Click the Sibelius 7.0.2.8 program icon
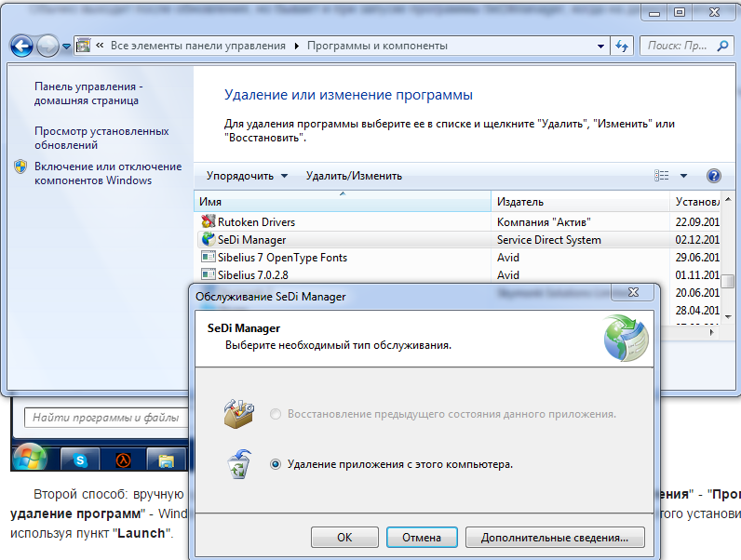741x560 pixels. 208,274
